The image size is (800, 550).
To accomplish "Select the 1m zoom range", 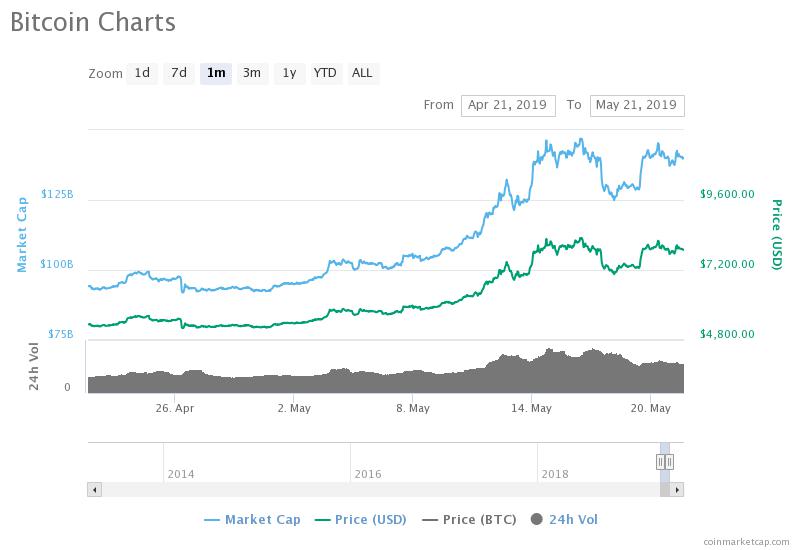I will [215, 73].
